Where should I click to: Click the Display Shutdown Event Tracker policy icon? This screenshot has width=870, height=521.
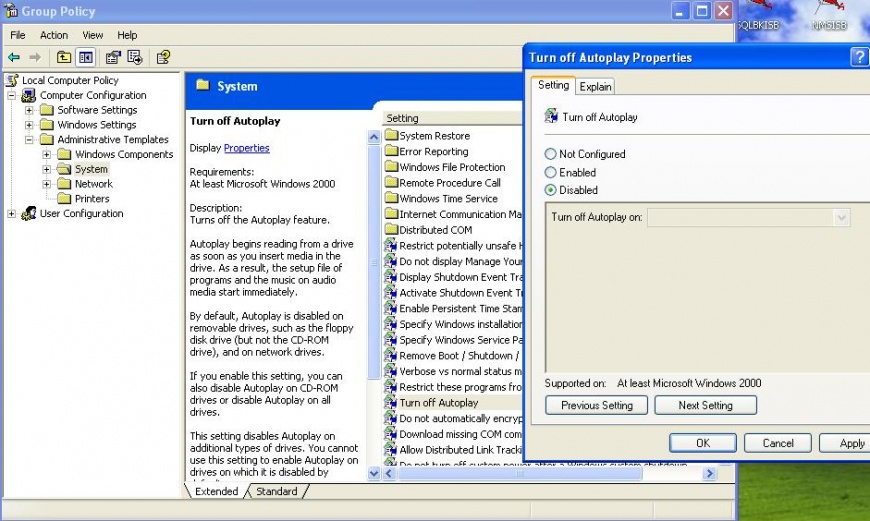pyautogui.click(x=391, y=277)
